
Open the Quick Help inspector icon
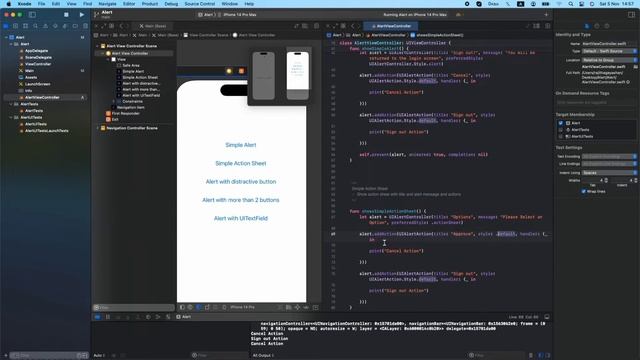coord(607,26)
